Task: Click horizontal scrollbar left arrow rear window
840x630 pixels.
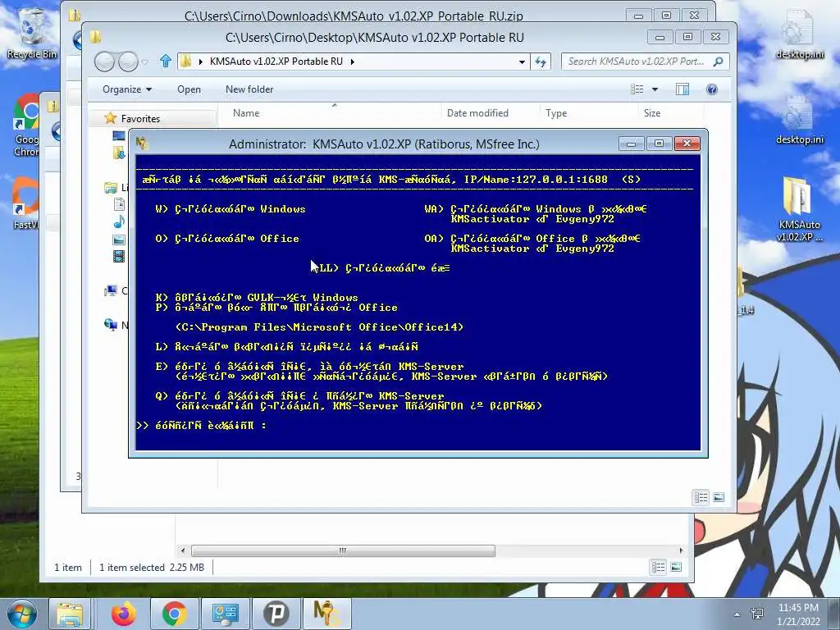Action: pos(183,550)
